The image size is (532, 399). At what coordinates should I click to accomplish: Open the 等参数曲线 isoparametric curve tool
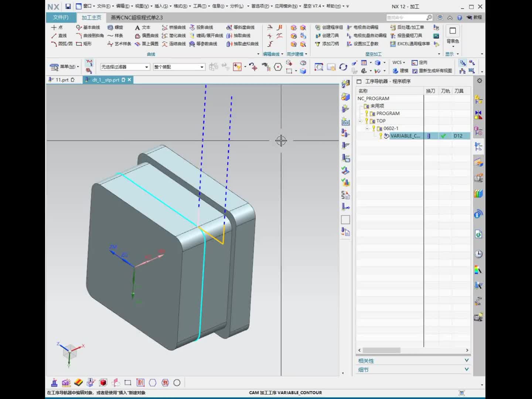[203, 44]
